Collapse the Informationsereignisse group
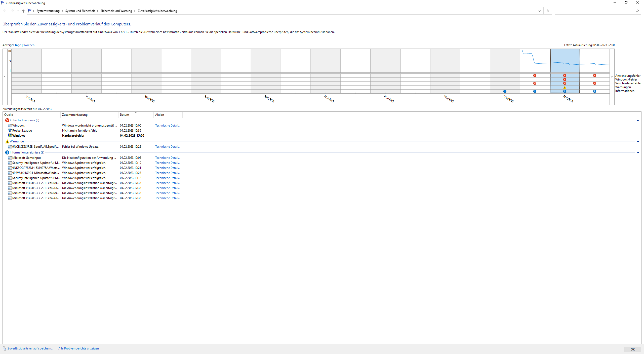The image size is (644, 354). pyautogui.click(x=638, y=152)
